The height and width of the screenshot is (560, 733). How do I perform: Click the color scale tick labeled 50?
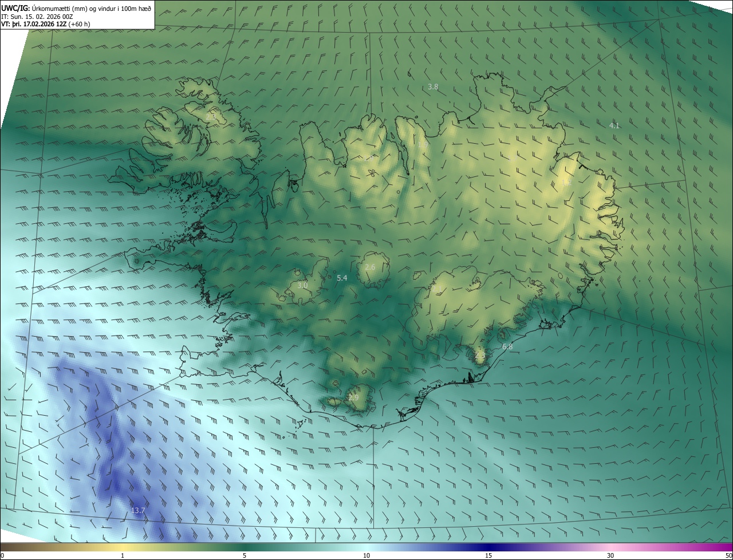click(x=728, y=555)
